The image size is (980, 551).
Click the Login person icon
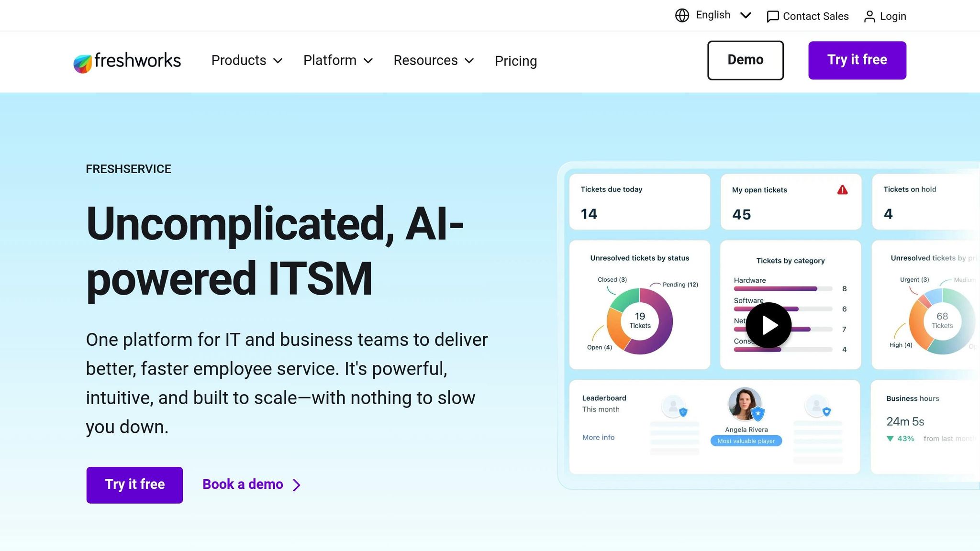click(869, 17)
